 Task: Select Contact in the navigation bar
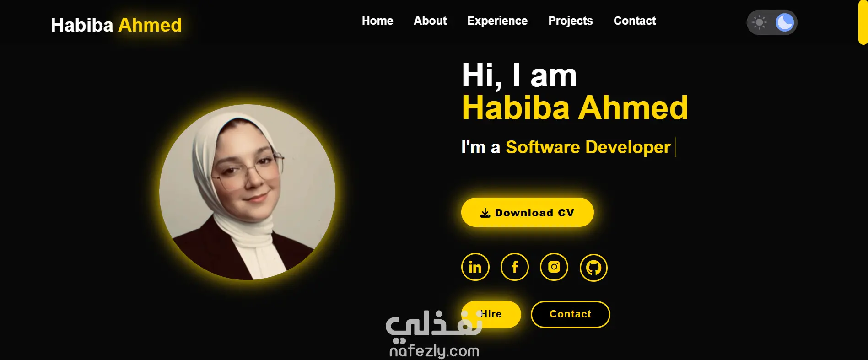635,21
